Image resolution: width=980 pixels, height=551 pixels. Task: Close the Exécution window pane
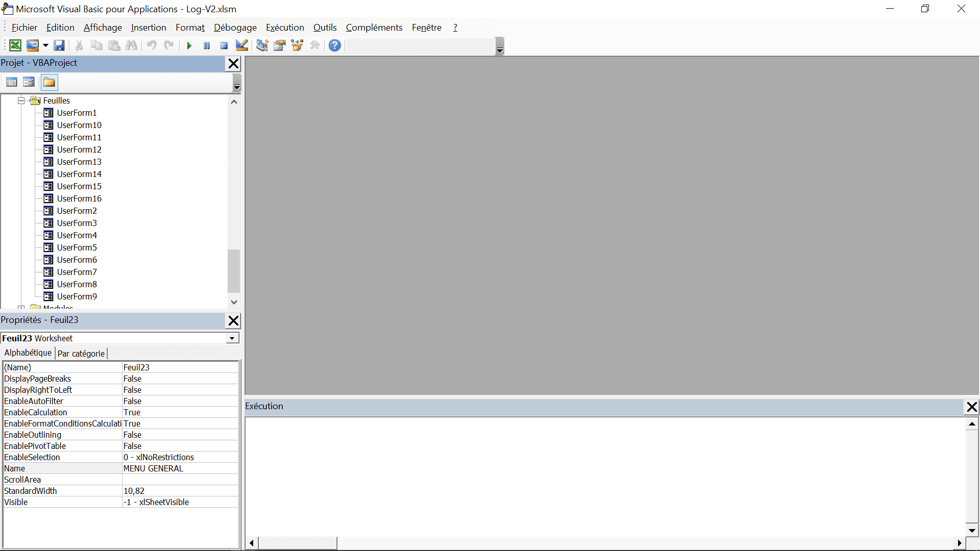pyautogui.click(x=971, y=407)
